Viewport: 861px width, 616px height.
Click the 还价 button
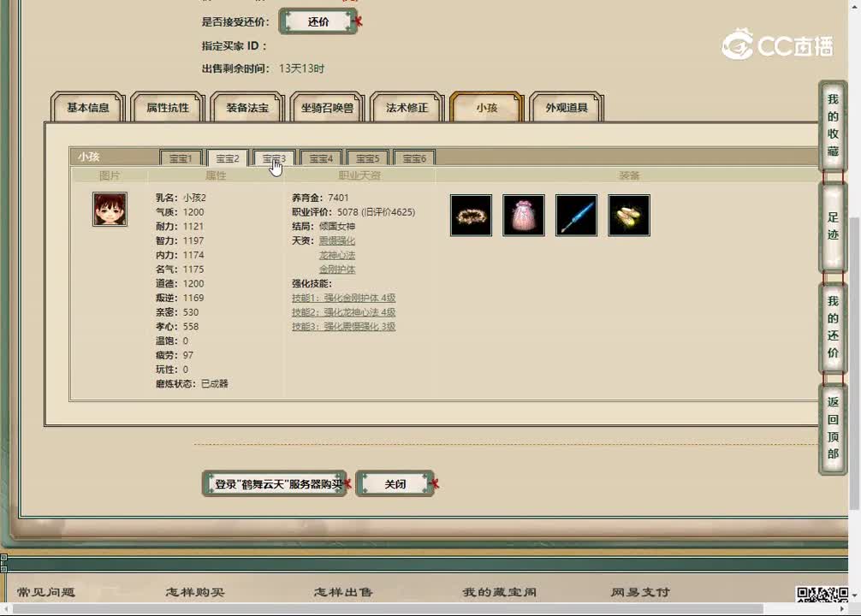[318, 22]
